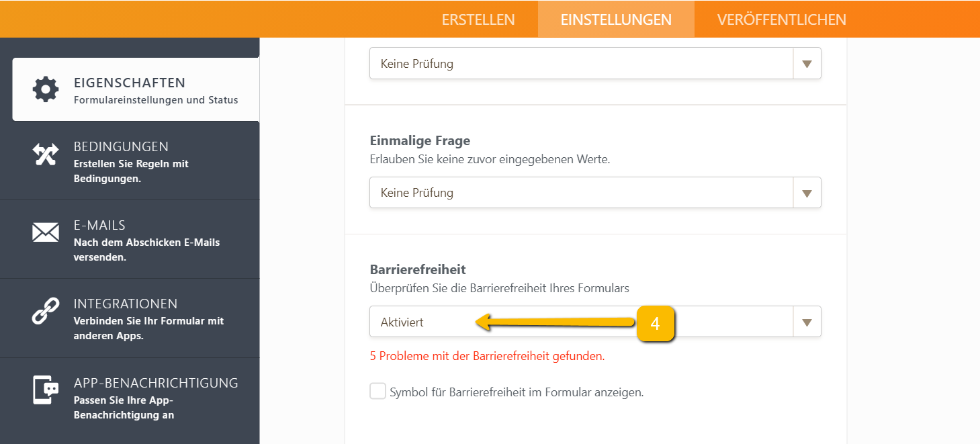Click the Aktiviert value in Barrierefreiheit field
Screen dimensions: 980x444
402,322
